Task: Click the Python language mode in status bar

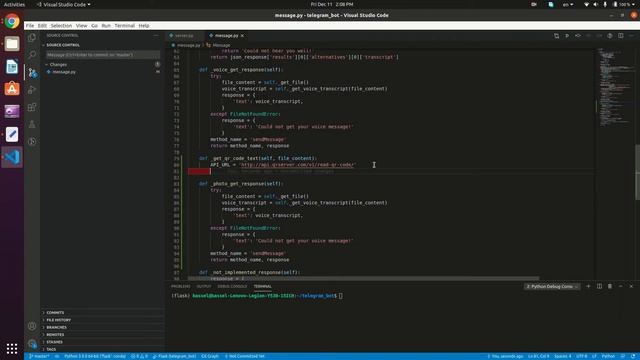Action: [x=608, y=356]
